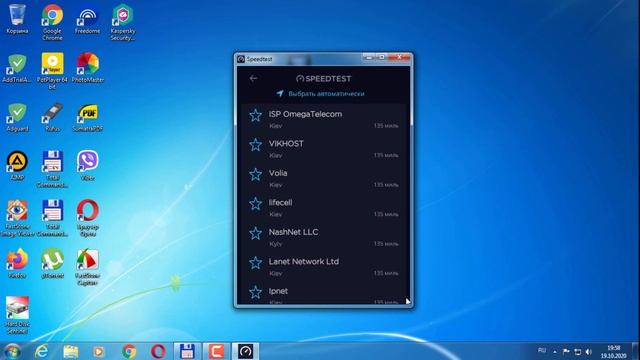Choose NashNet LLC server entry

tap(323, 237)
